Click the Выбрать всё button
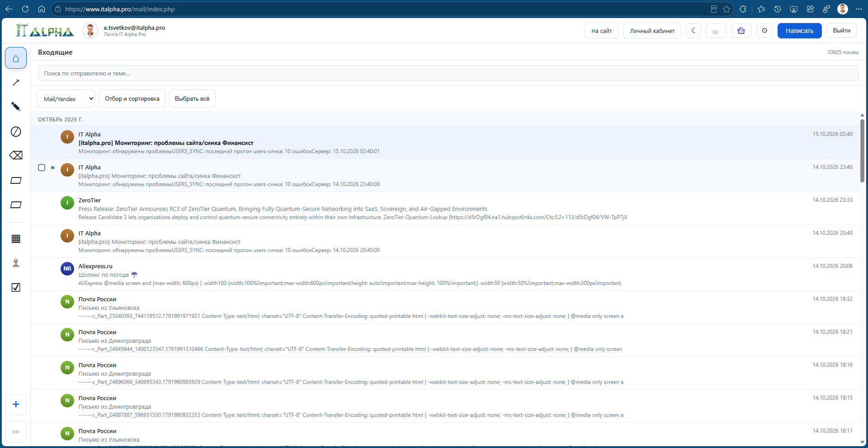Viewport: 868px width, 448px height. point(192,98)
